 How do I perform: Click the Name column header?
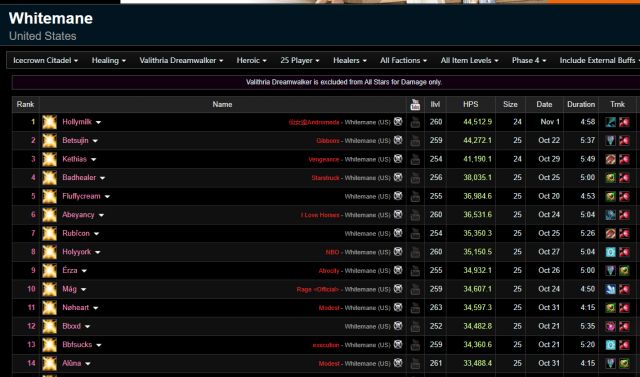click(222, 104)
